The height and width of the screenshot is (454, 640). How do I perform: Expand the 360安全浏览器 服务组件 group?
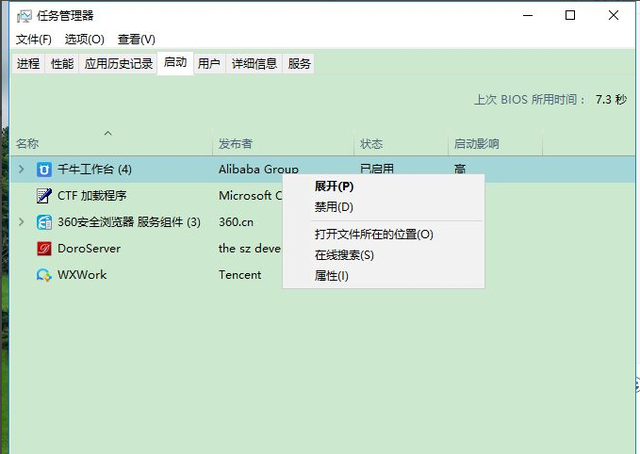pyautogui.click(x=22, y=222)
